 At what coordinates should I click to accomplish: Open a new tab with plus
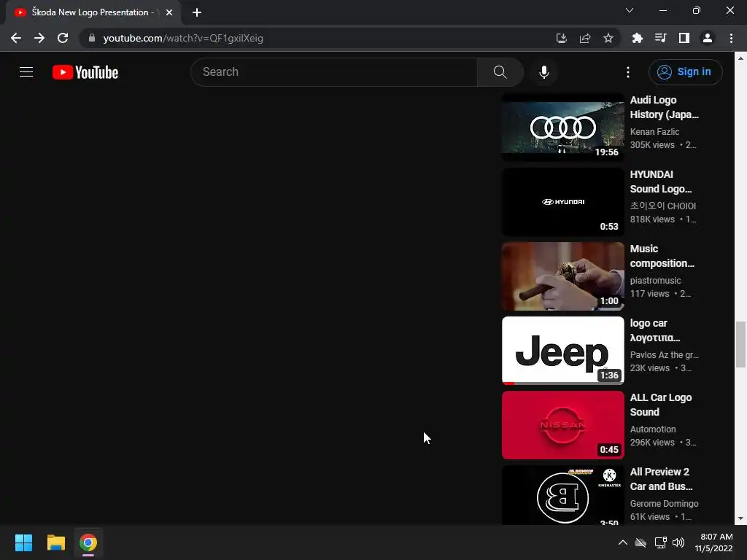click(x=197, y=12)
